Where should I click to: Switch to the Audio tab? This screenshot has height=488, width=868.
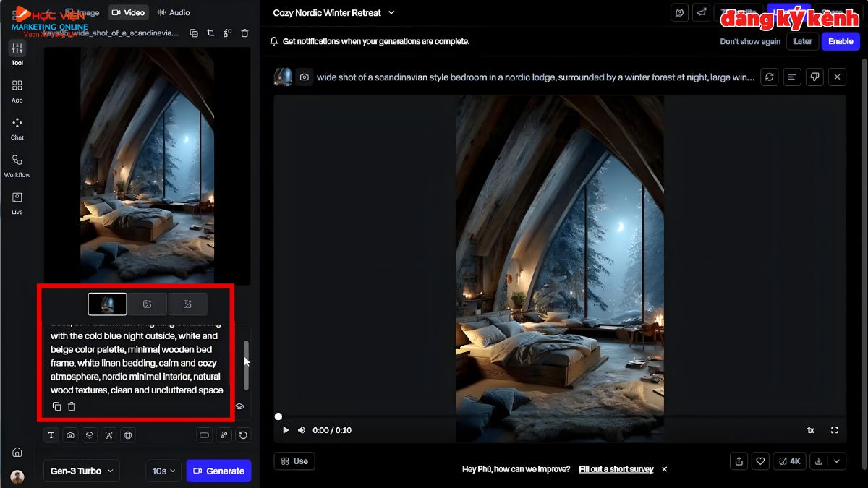pos(174,12)
